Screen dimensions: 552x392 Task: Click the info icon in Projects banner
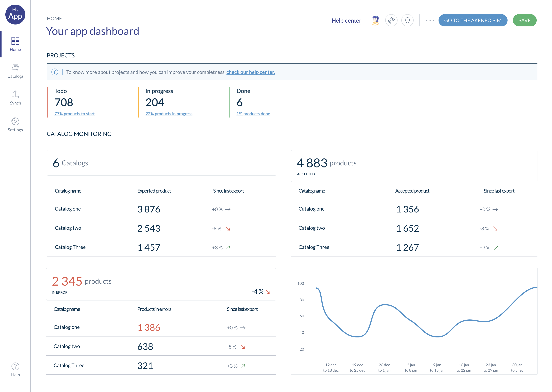click(x=55, y=72)
